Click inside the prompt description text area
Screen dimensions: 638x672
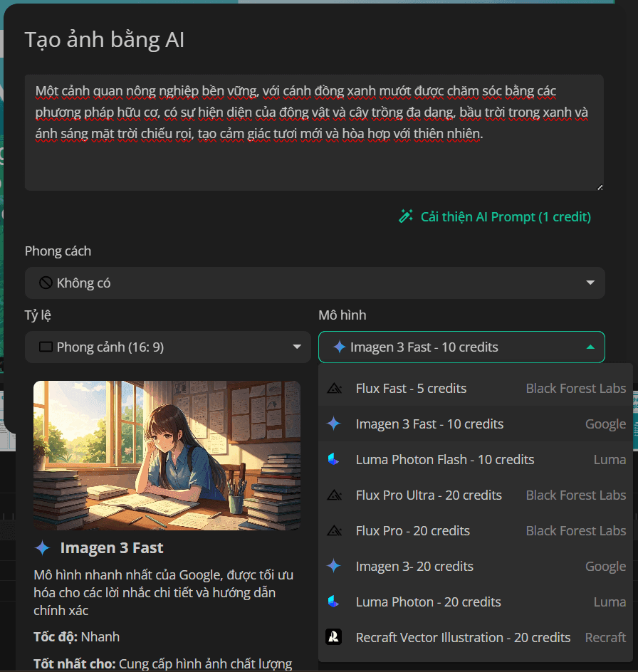(x=314, y=132)
